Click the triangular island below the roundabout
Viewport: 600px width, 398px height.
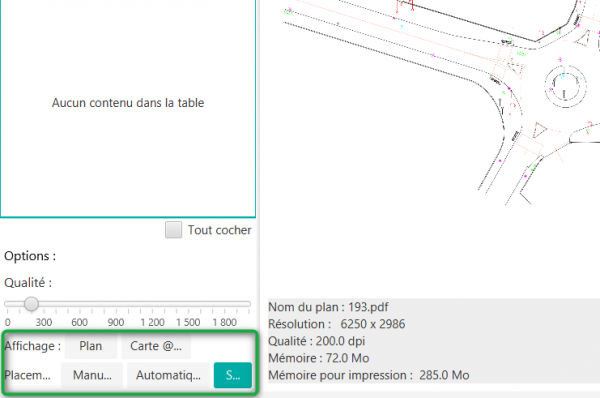click(x=540, y=129)
